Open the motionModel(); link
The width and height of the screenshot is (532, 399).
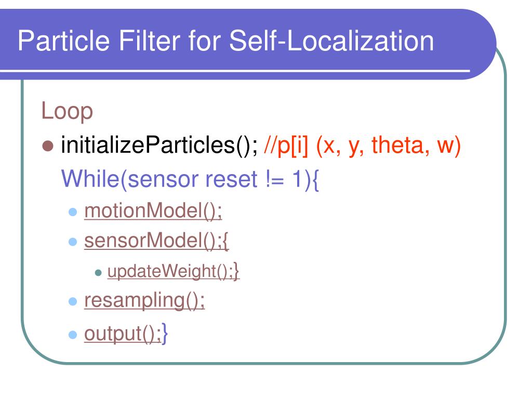click(153, 211)
